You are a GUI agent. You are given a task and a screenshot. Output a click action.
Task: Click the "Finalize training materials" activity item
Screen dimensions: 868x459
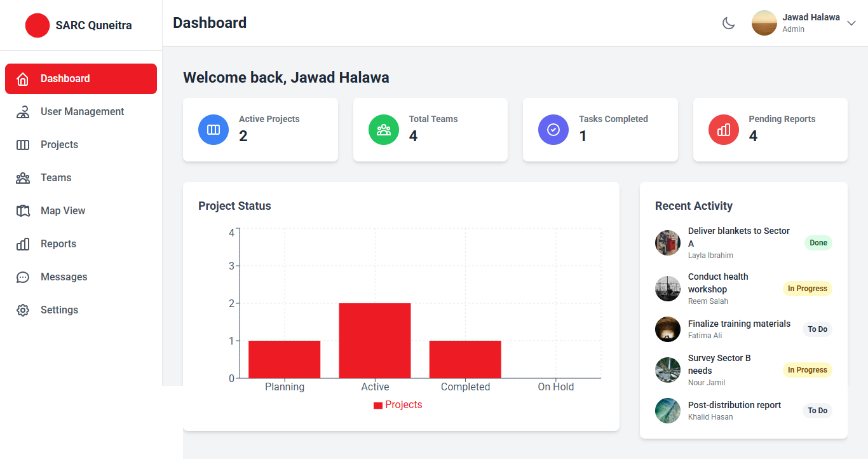point(739,324)
